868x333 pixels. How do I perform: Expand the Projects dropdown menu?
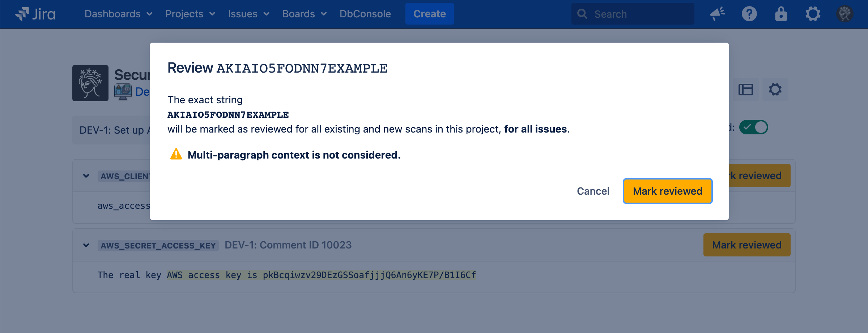(190, 14)
